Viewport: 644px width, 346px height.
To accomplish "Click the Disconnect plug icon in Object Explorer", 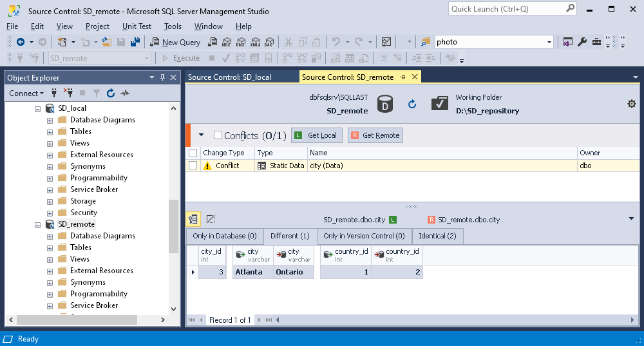I will click(x=68, y=93).
